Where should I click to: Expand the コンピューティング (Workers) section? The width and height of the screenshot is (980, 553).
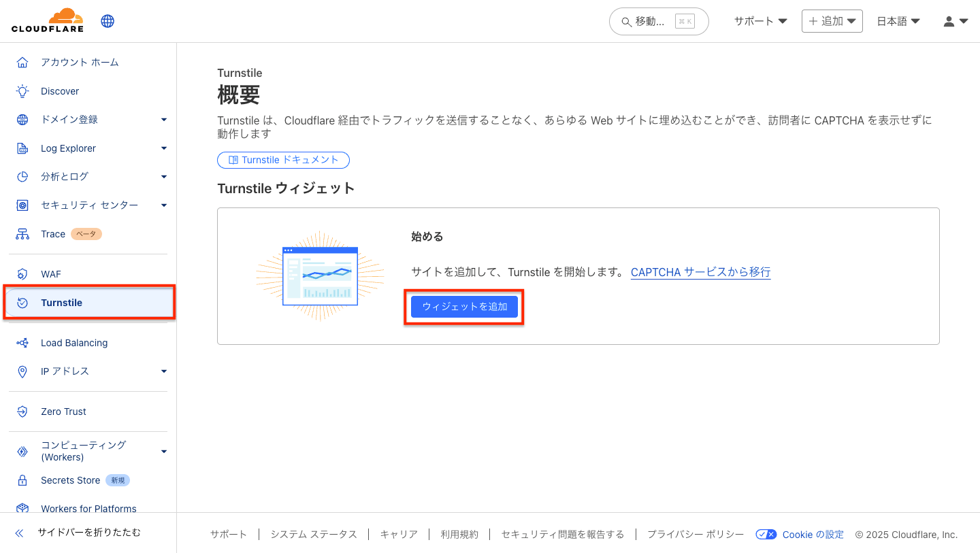click(163, 450)
